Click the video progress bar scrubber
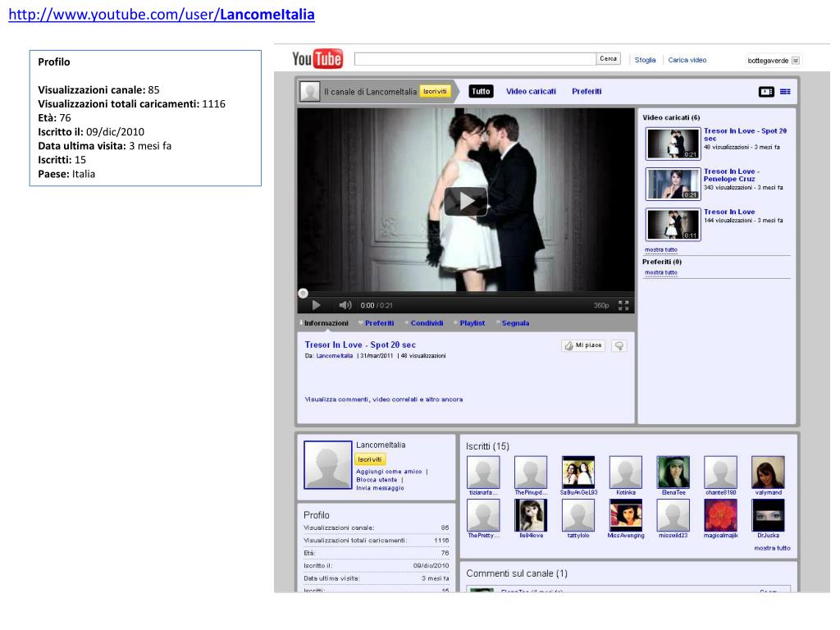This screenshot has width=840, height=630. (303, 293)
